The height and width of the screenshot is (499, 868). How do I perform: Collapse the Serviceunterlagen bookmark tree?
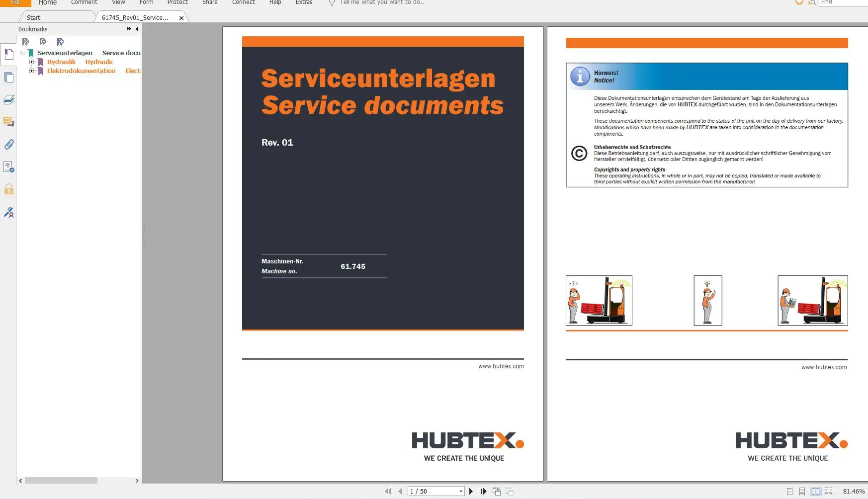point(22,53)
